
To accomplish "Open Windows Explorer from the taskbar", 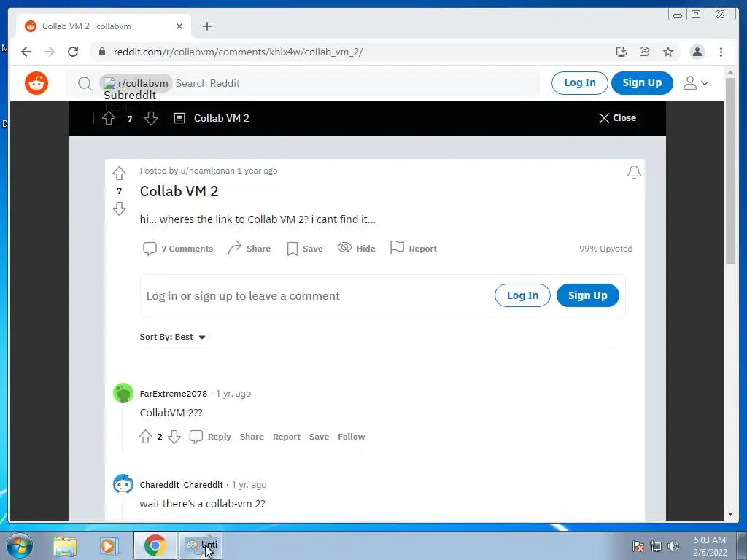I will click(65, 545).
